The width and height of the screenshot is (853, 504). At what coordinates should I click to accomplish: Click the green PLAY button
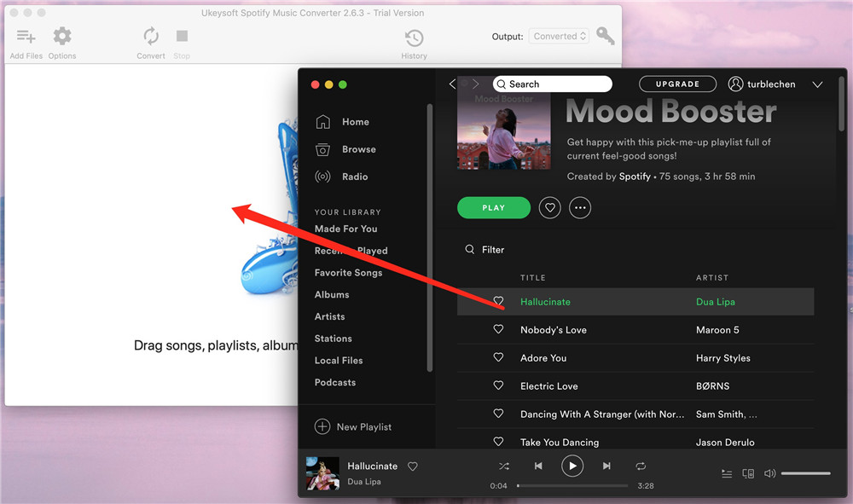(x=493, y=208)
